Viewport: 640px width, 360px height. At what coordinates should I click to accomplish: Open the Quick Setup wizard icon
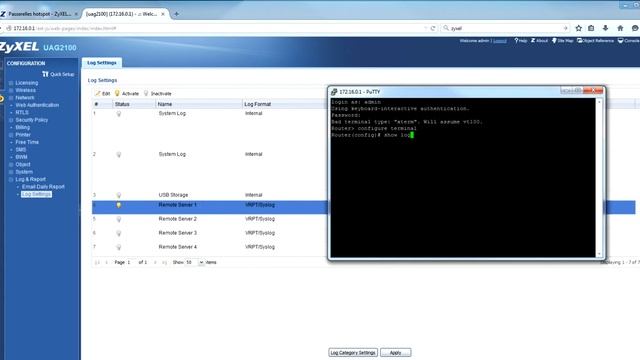coord(45,74)
